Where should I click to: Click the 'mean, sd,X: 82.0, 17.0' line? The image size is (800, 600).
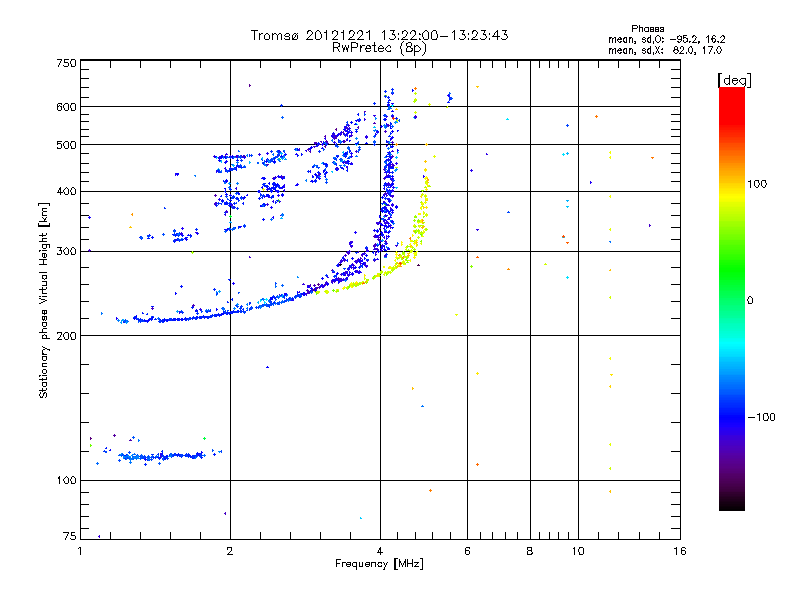pyautogui.click(x=665, y=50)
